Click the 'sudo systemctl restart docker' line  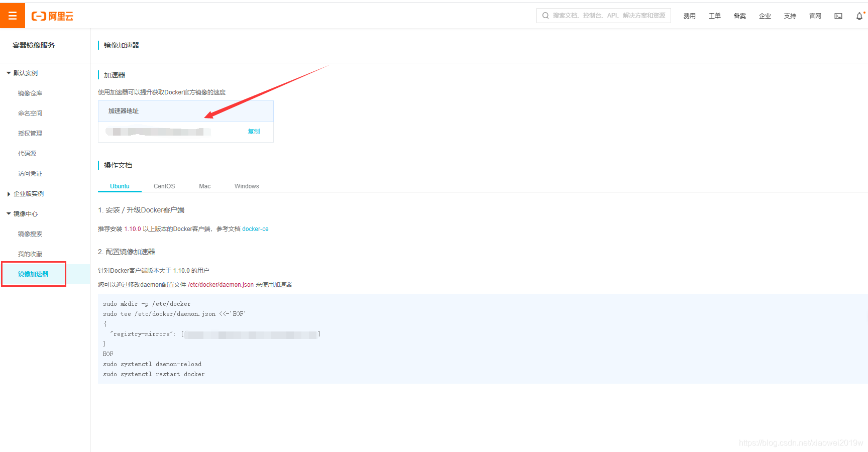click(154, 374)
